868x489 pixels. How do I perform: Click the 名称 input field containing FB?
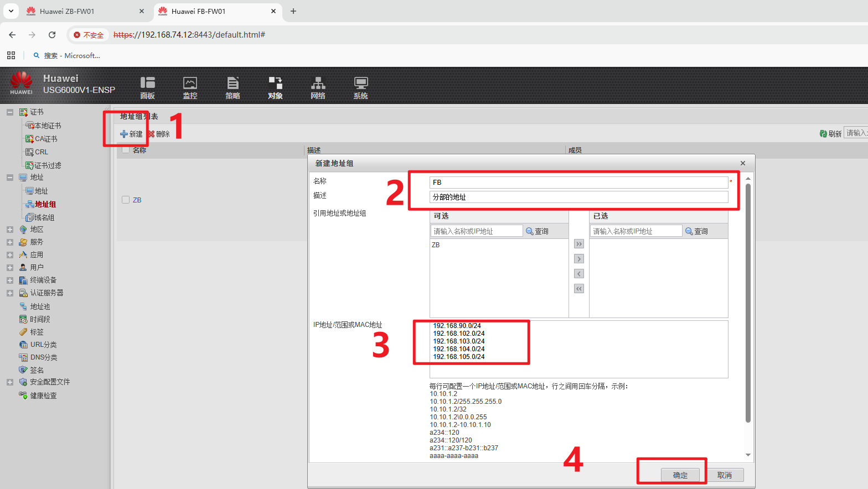(x=578, y=183)
